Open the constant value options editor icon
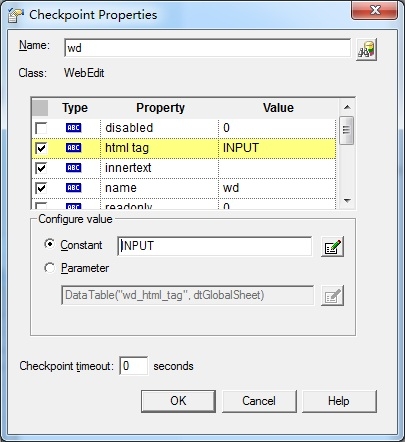Viewport: 405px width, 442px height. point(332,247)
